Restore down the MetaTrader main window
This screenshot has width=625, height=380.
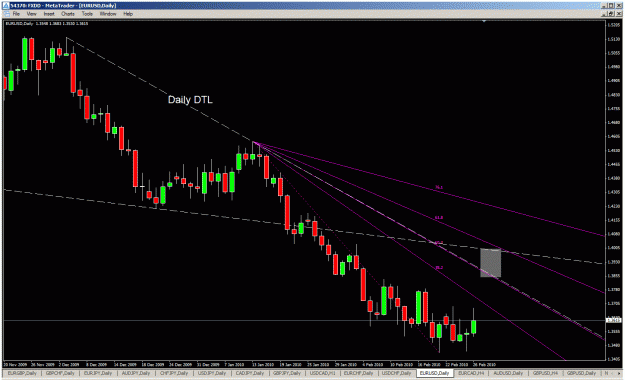click(x=612, y=6)
